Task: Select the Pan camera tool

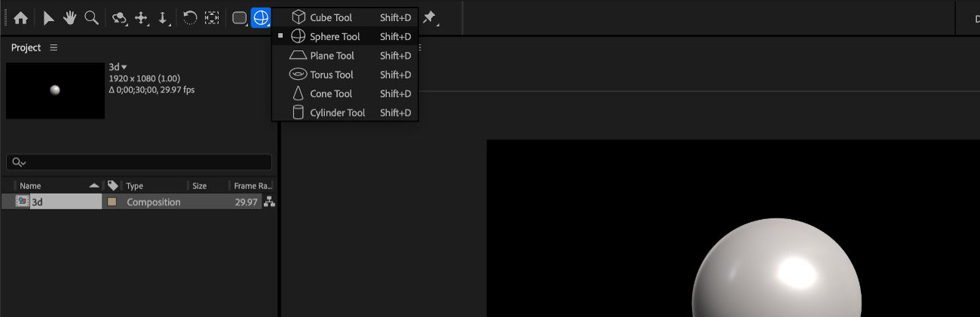Action: tap(141, 18)
